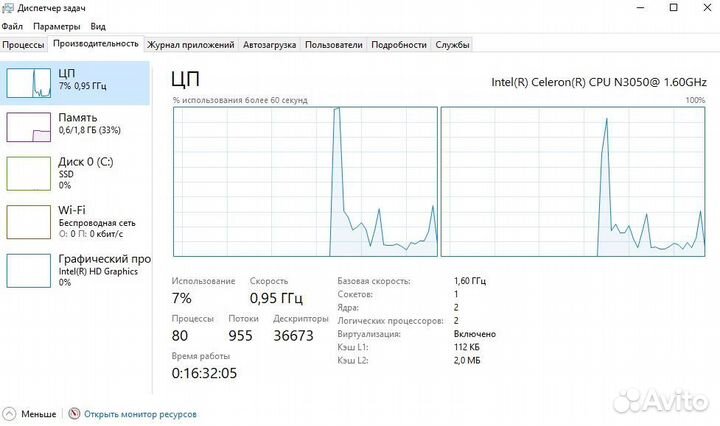Click the Сокетов label
The image size is (720, 426).
pos(355,294)
